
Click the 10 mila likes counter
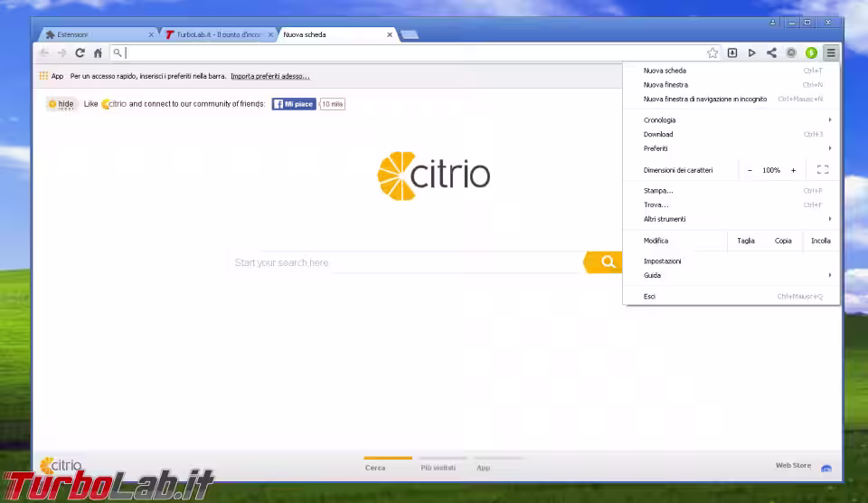[332, 104]
